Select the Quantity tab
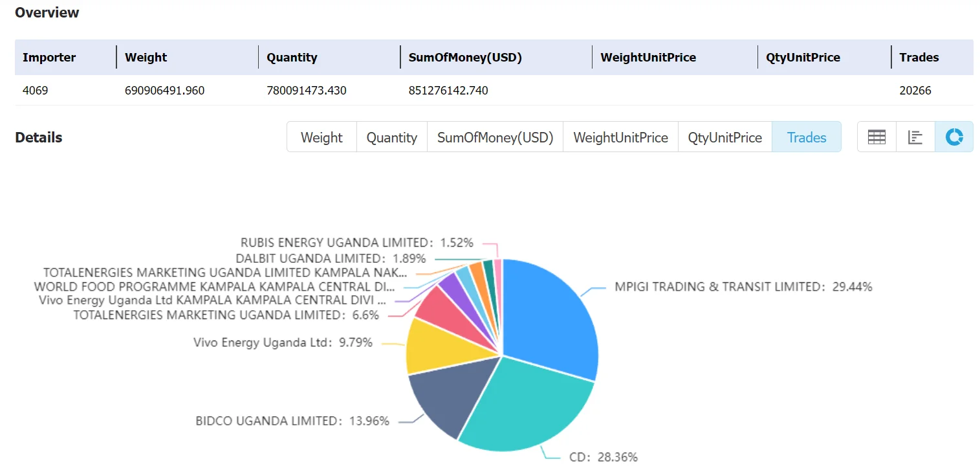 [392, 137]
